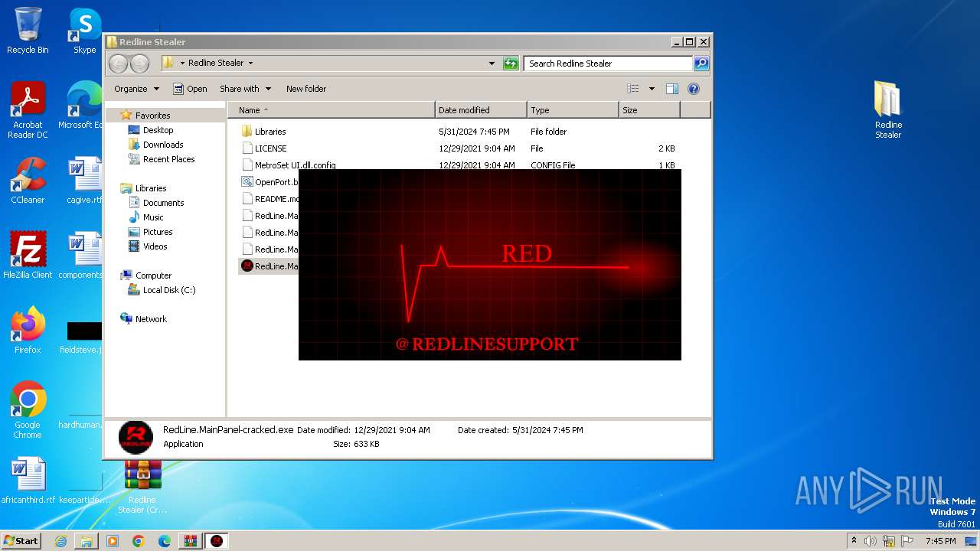This screenshot has height=551, width=980.
Task: Click the volume speaker tray icon
Action: (871, 541)
